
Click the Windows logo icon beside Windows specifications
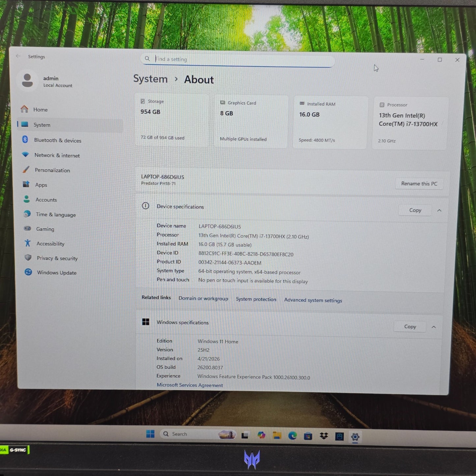pos(146,322)
